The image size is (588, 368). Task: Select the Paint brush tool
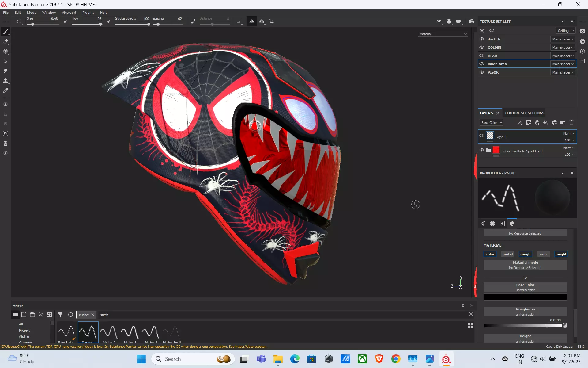pyautogui.click(x=6, y=32)
